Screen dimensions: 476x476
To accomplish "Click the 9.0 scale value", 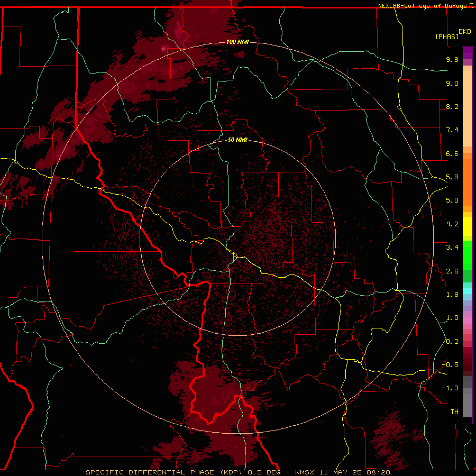I will point(452,83).
